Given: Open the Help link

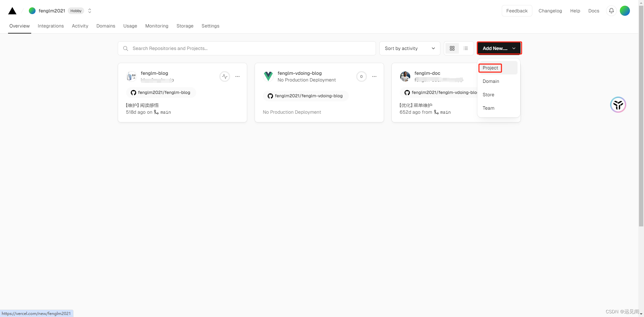Looking at the screenshot, I should [x=575, y=11].
